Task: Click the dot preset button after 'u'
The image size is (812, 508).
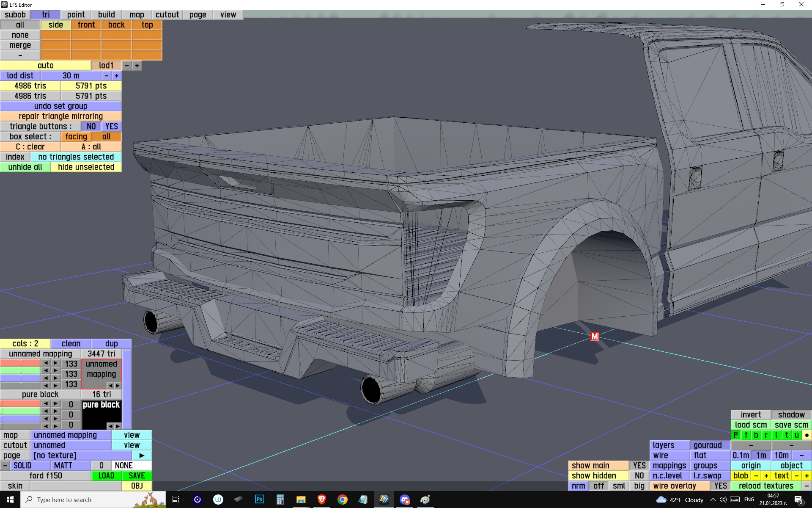Action: coord(807,435)
